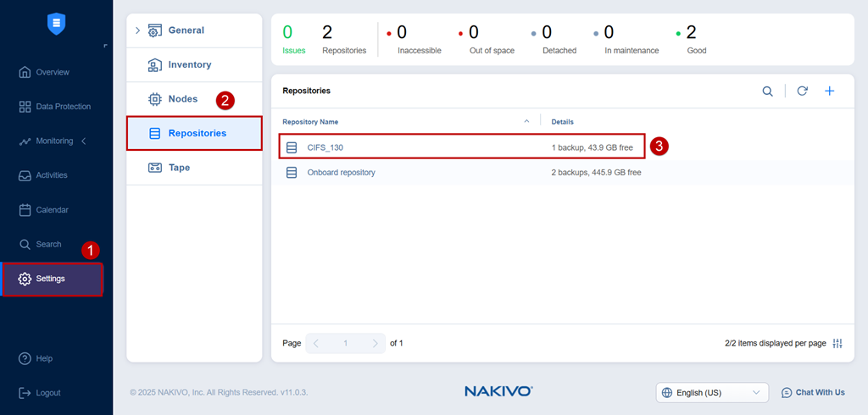Select the Tape settings tab
This screenshot has width=868, height=415.
[x=194, y=168]
